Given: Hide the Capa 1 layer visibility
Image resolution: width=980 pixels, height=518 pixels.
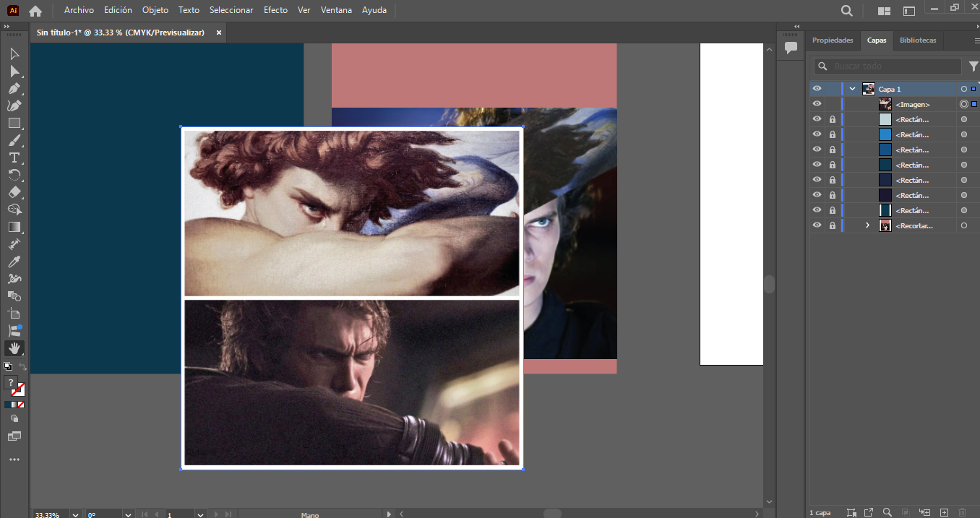Looking at the screenshot, I should tap(817, 89).
